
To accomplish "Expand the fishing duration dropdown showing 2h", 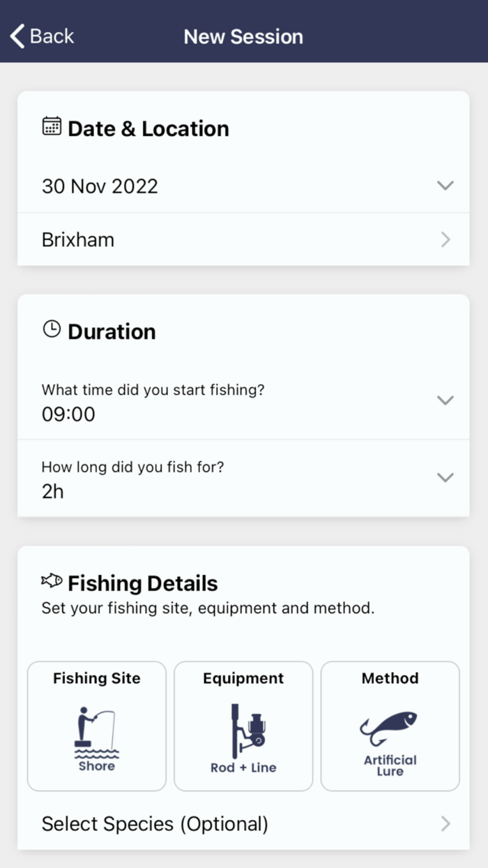I will (x=445, y=477).
